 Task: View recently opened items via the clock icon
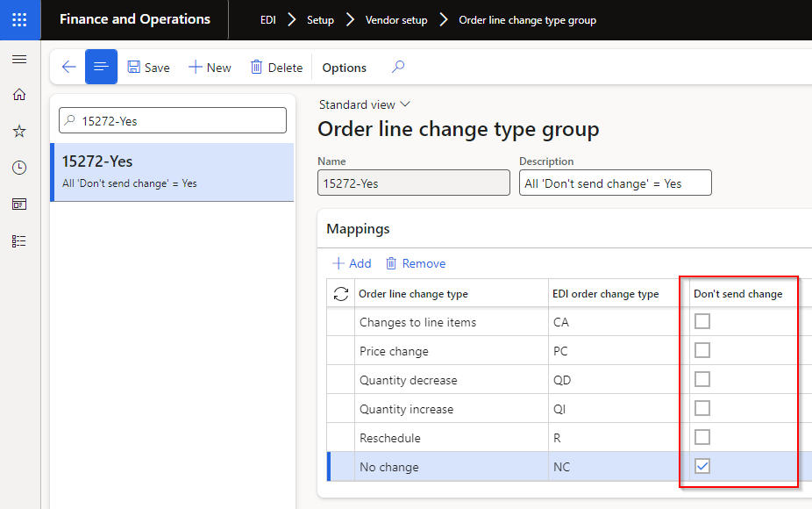point(19,167)
